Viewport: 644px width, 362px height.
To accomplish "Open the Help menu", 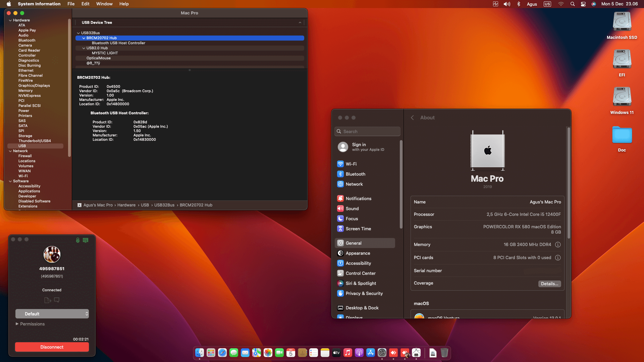I will coord(124,4).
